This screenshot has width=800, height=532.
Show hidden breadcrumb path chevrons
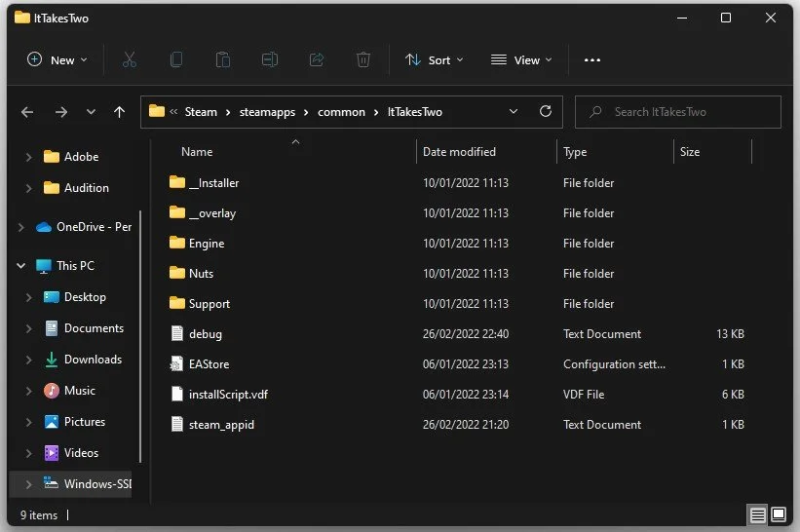click(173, 111)
